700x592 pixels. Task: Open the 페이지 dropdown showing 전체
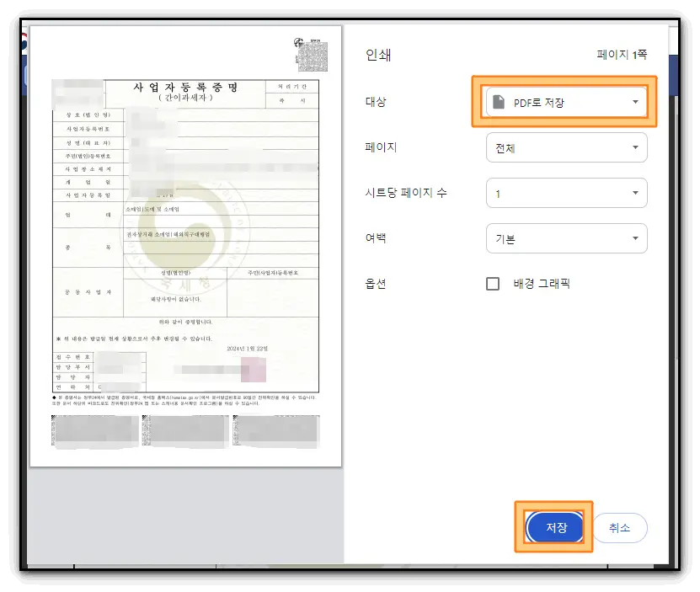point(566,147)
